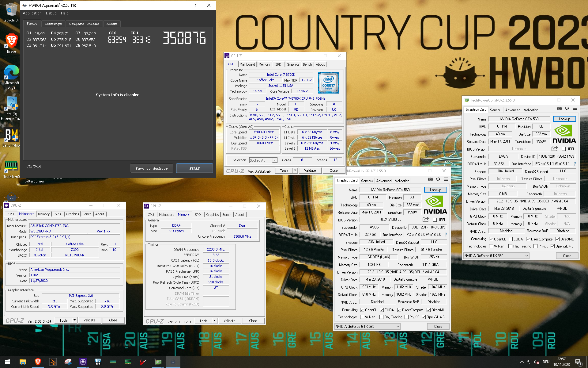588x368 pixels.
Task: Toggle CUDA checkbox in the lower GPU-Z window
Action: click(382, 310)
